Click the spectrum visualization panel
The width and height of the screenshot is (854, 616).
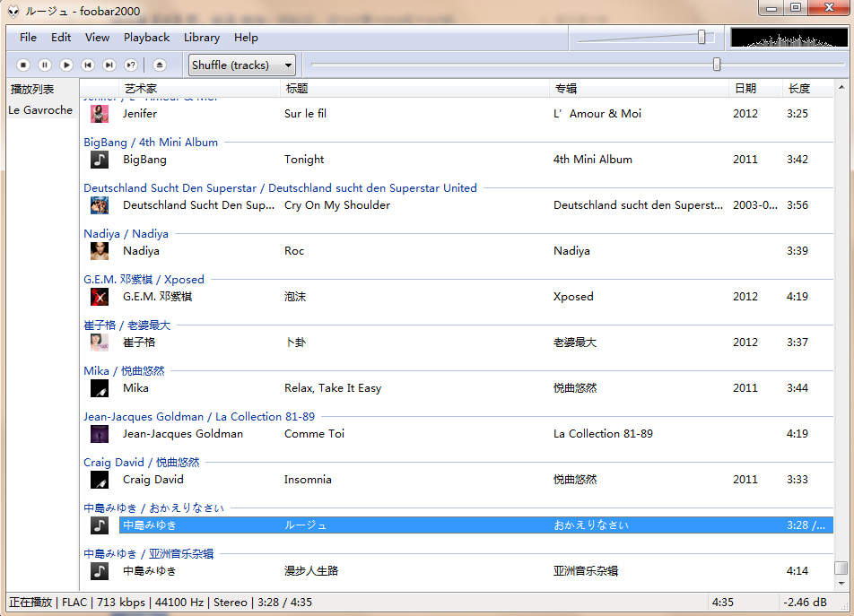coord(789,38)
